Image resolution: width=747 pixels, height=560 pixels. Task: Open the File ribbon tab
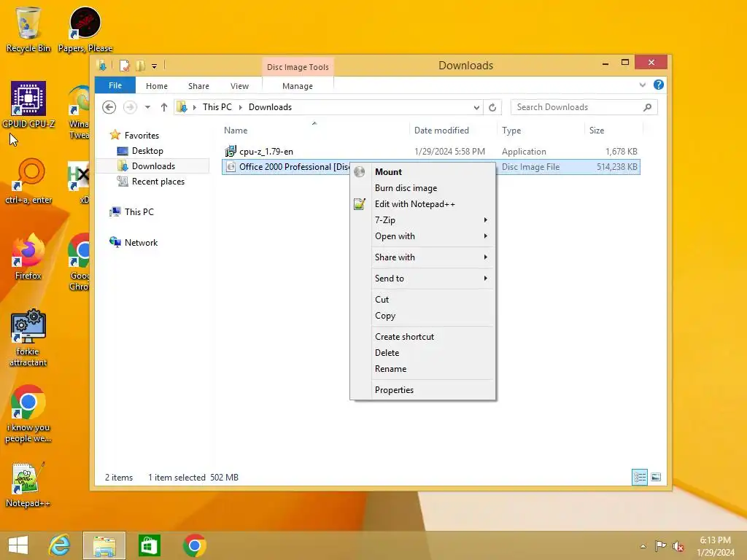[x=115, y=85]
